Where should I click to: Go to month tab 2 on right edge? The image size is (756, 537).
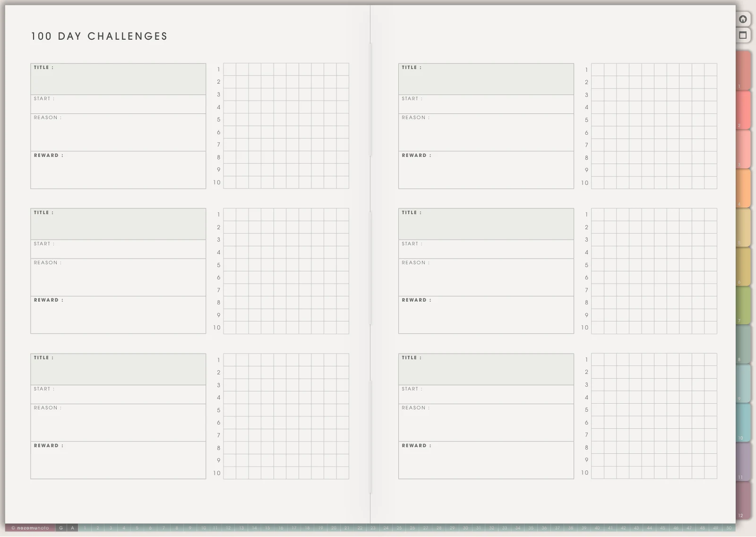coord(743,110)
